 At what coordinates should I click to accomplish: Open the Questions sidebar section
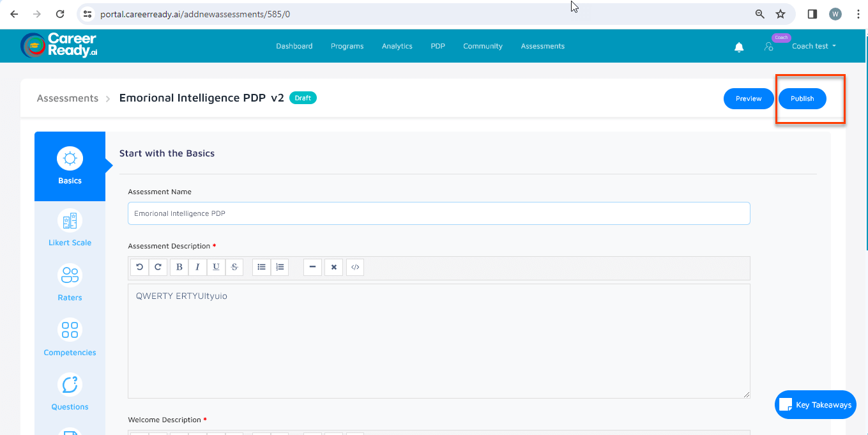70,385
